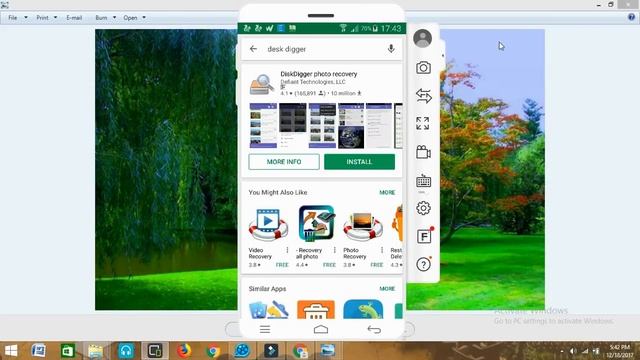
Task: Click the F feedback icon in sidebar
Action: click(424, 236)
